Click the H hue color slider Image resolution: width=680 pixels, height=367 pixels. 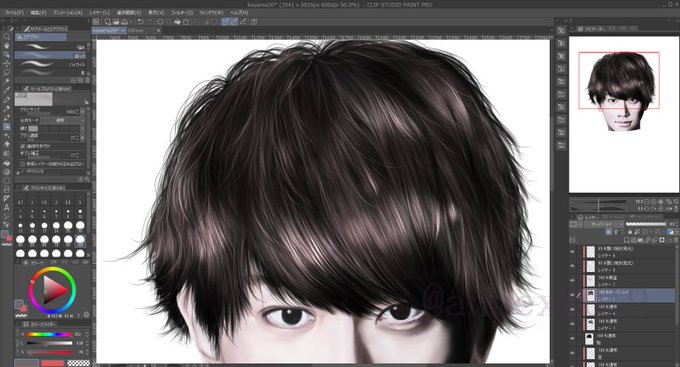(x=49, y=335)
